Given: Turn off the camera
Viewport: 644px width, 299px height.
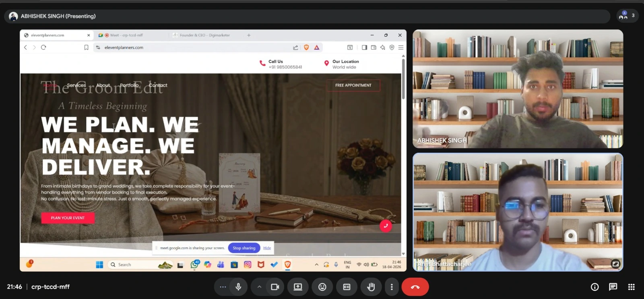Looking at the screenshot, I should pos(275,287).
